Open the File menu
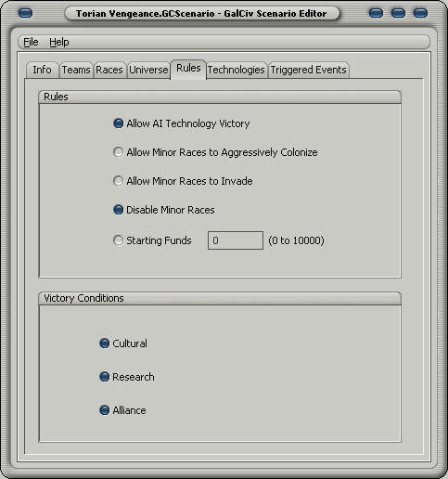This screenshot has width=448, height=479. 31,42
